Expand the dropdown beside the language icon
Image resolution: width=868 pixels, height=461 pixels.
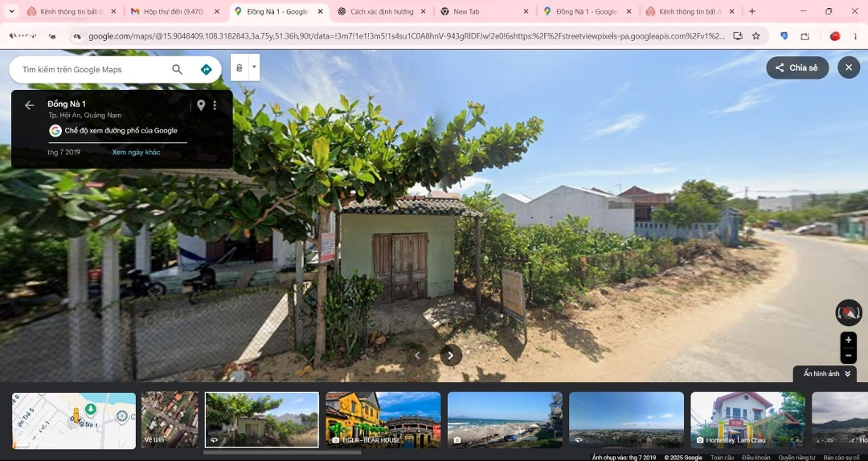(x=254, y=67)
